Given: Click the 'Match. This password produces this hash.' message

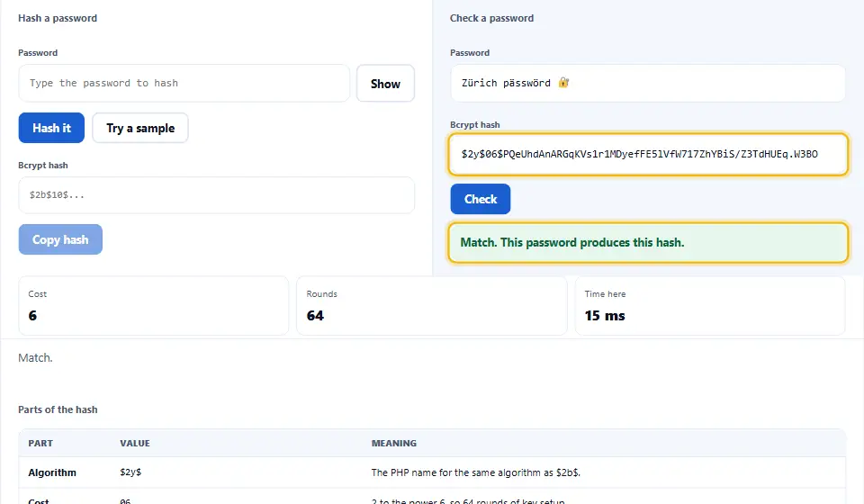Looking at the screenshot, I should [x=647, y=242].
